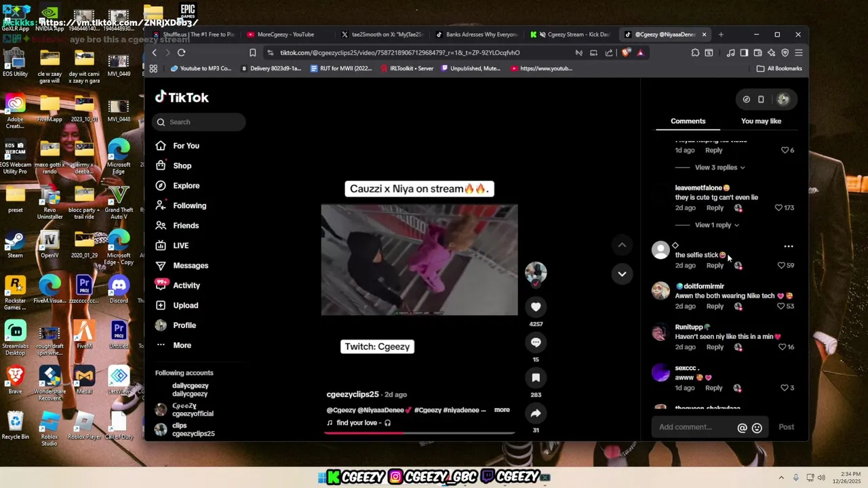The width and height of the screenshot is (868, 488).
Task: Like Runitupp's comment with 16 likes
Action: [782, 347]
